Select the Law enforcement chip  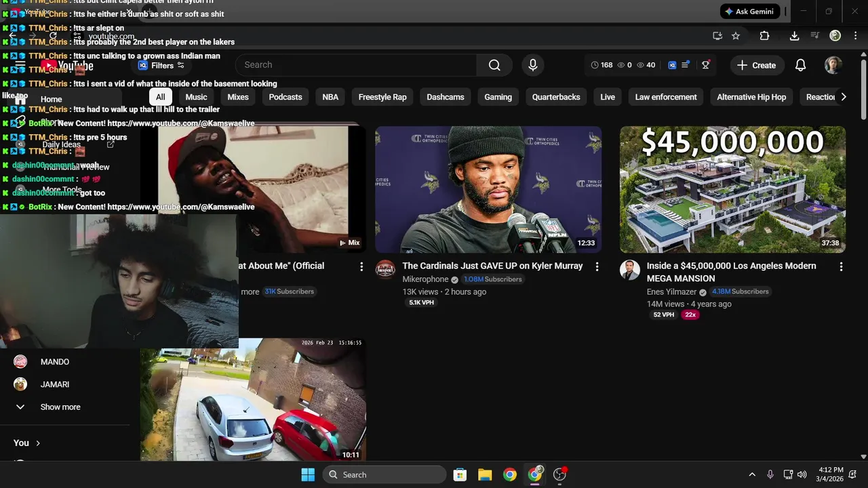click(x=666, y=97)
